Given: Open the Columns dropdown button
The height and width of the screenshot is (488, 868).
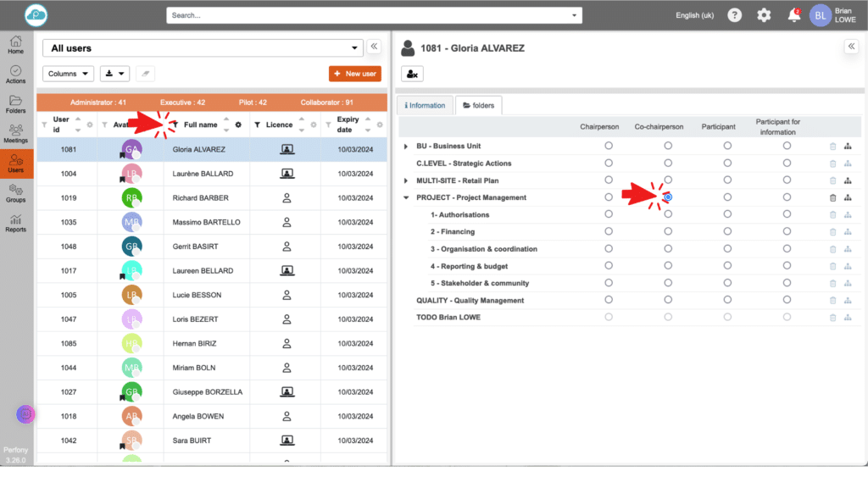Looking at the screenshot, I should click(68, 74).
